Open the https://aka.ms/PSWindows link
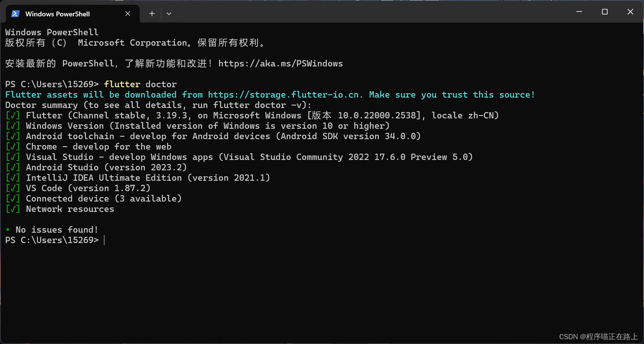This screenshot has width=644, height=344. point(280,63)
